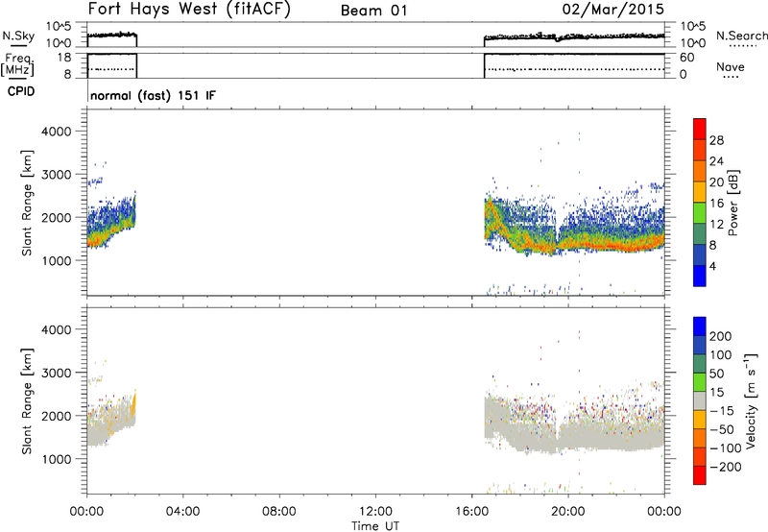This screenshot has width=768, height=532.
Task: Click the 'Nave' legend label
Action: [730, 66]
